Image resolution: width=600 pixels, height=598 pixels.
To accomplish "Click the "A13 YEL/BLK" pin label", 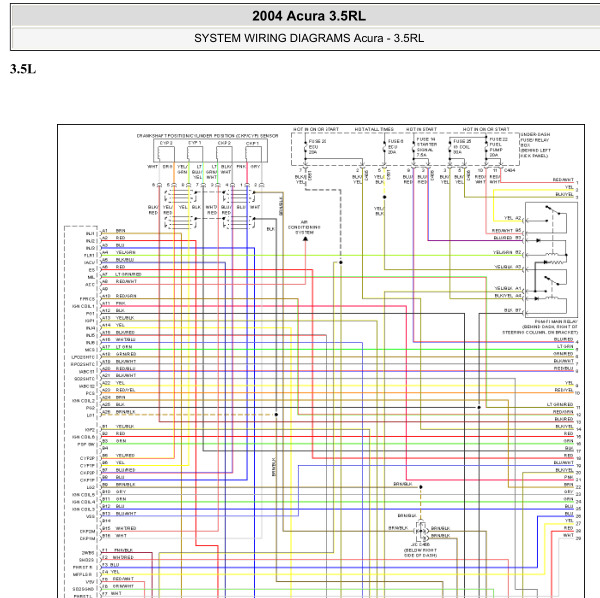I will [118, 318].
